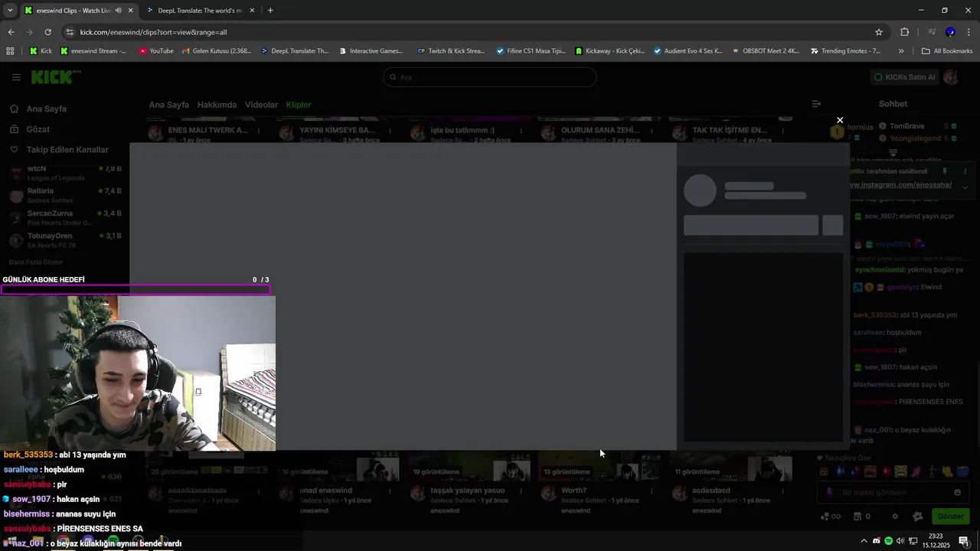The height and width of the screenshot is (551, 980).
Task: Open the Worth? clip title
Action: [x=573, y=491]
